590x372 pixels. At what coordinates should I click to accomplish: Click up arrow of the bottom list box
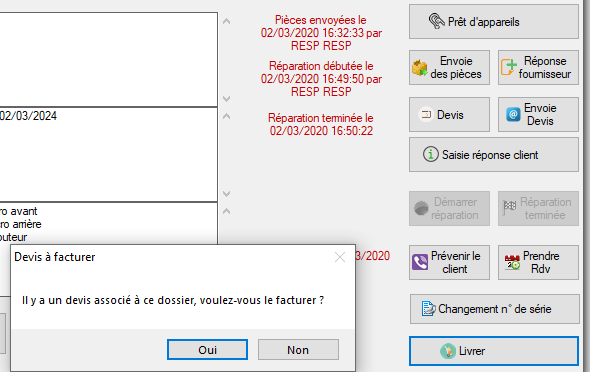pyautogui.click(x=227, y=211)
